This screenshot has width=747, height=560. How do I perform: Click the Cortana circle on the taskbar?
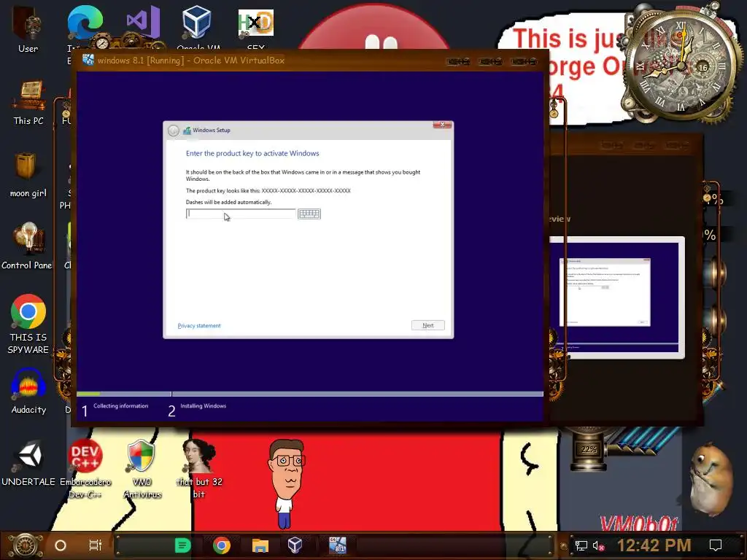[61, 545]
